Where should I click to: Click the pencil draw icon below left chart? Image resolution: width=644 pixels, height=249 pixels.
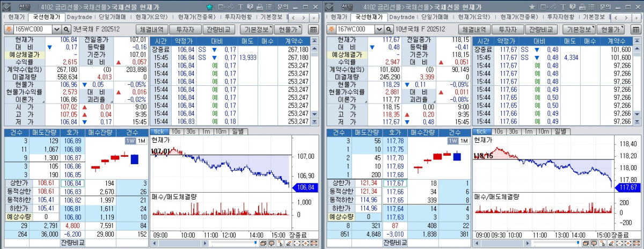click(289, 243)
